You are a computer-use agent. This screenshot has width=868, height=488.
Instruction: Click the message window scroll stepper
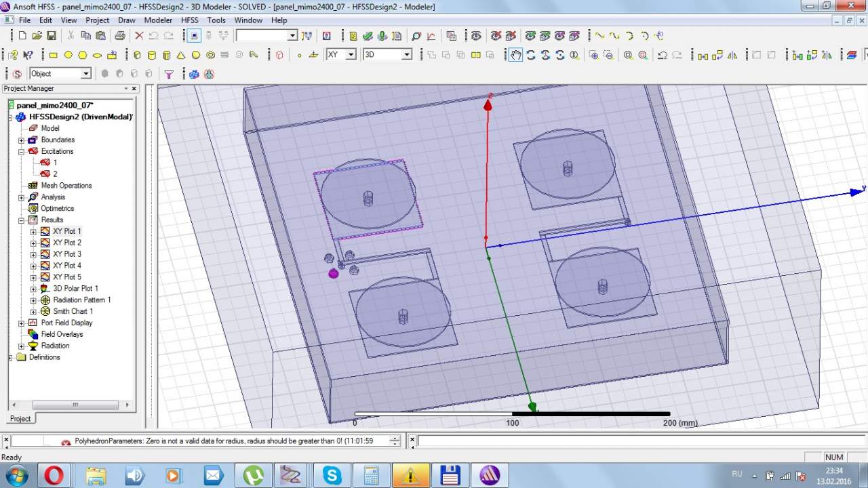tap(395, 441)
